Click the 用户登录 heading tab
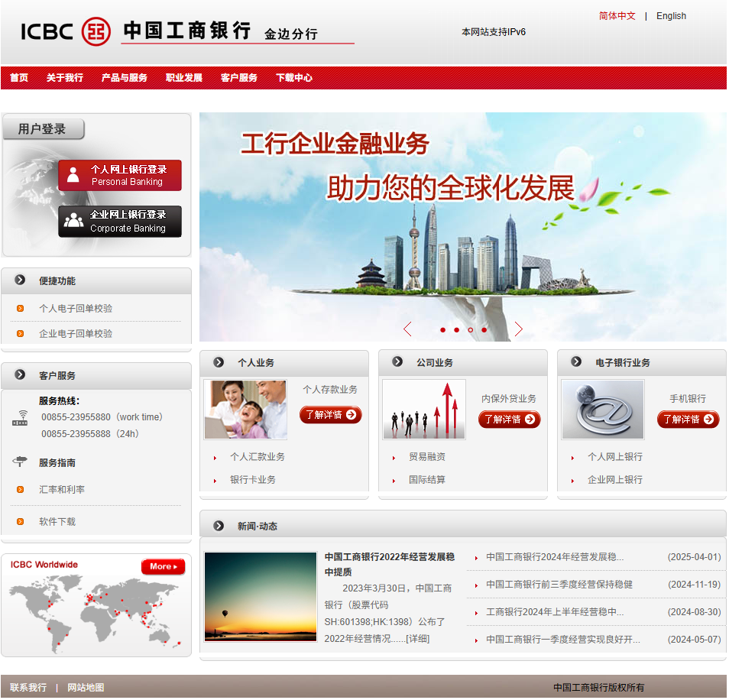 point(44,129)
